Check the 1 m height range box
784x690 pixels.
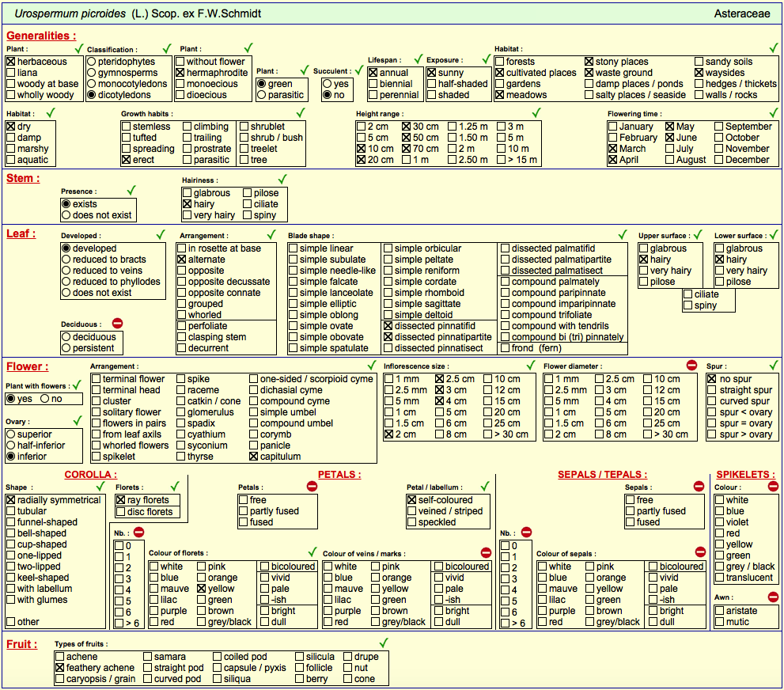[x=407, y=160]
